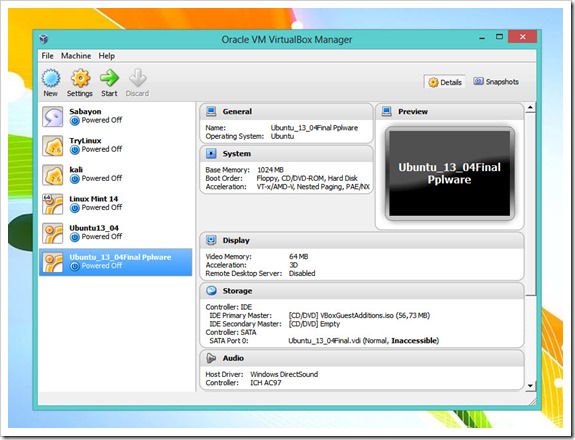The height and width of the screenshot is (440, 575).
Task: Click the VBoxGuestAdditions.iso storage entry
Action: click(359, 315)
